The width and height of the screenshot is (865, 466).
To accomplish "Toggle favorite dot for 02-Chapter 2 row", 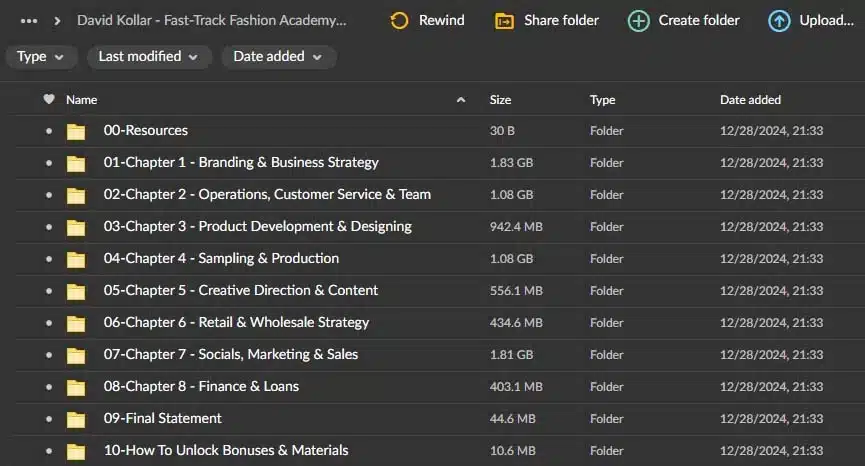I will pyautogui.click(x=49, y=195).
